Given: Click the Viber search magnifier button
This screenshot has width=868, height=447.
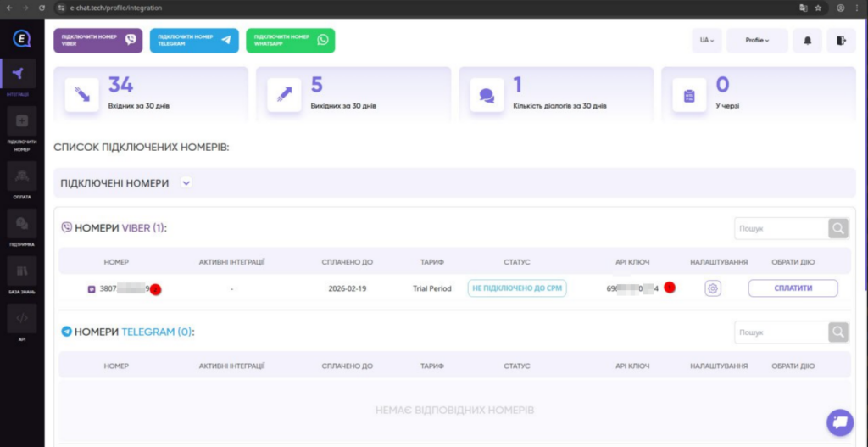Looking at the screenshot, I should point(837,228).
